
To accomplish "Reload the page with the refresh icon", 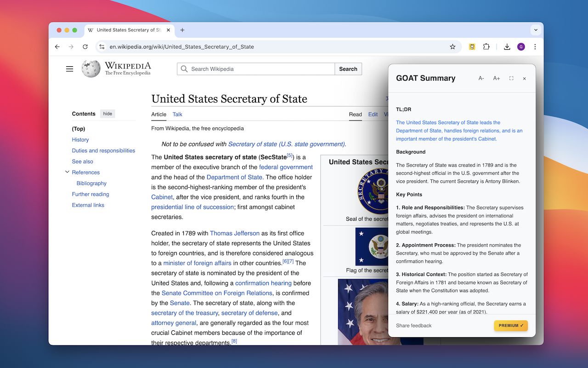I will tap(85, 46).
